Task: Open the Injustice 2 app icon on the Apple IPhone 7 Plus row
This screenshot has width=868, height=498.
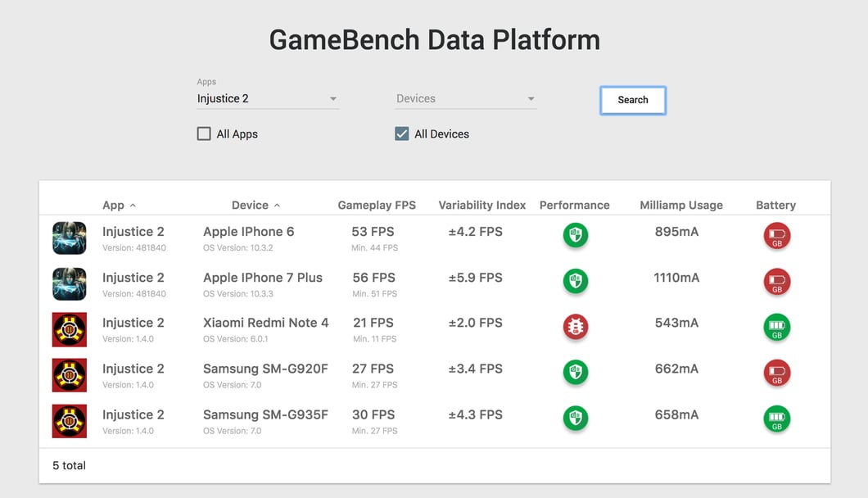Action: 69,283
